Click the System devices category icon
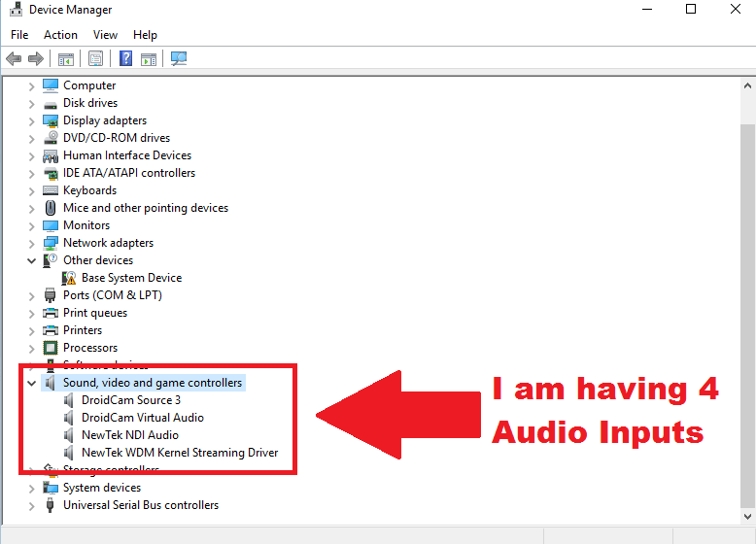Screen dimensions: 756x544 (51, 488)
